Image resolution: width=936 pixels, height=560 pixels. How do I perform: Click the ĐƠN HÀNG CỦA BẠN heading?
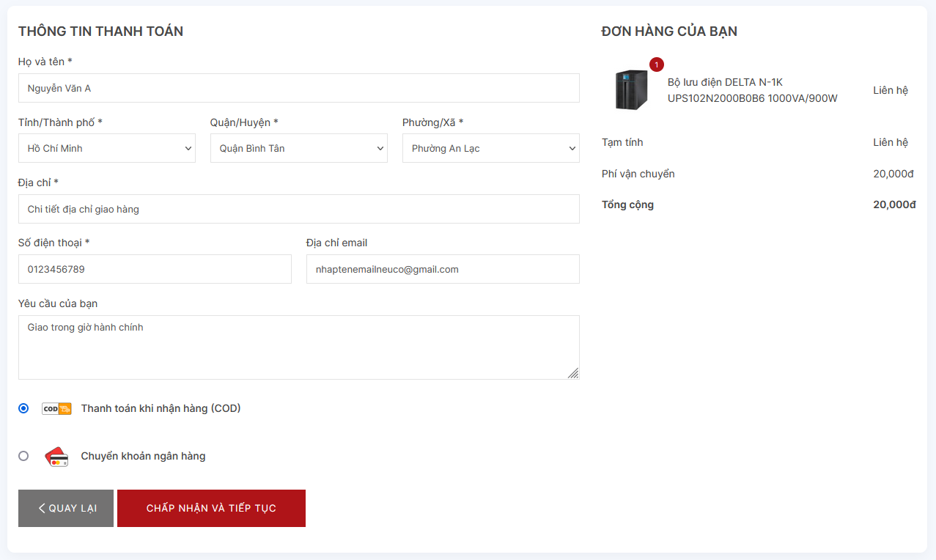click(669, 32)
